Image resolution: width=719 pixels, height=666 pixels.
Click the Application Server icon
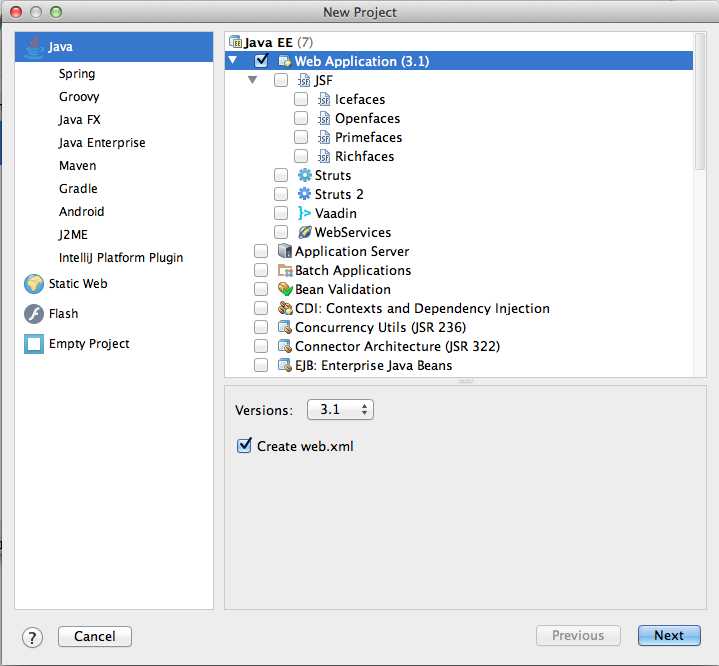point(285,251)
